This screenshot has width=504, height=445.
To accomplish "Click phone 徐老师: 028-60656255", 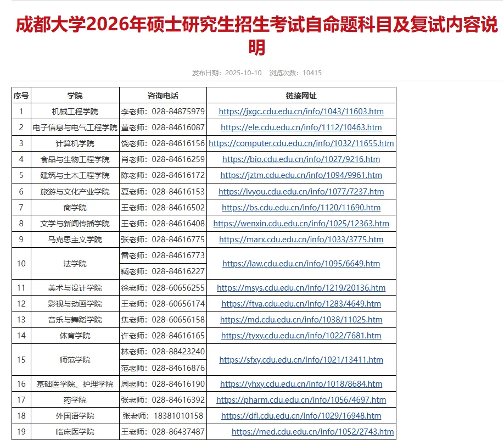I will [163, 288].
